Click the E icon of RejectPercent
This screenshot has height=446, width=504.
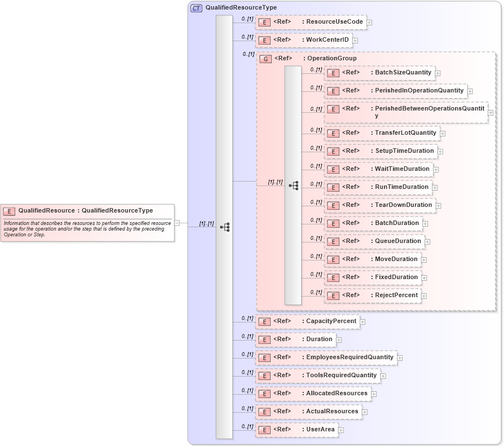pyautogui.click(x=333, y=295)
